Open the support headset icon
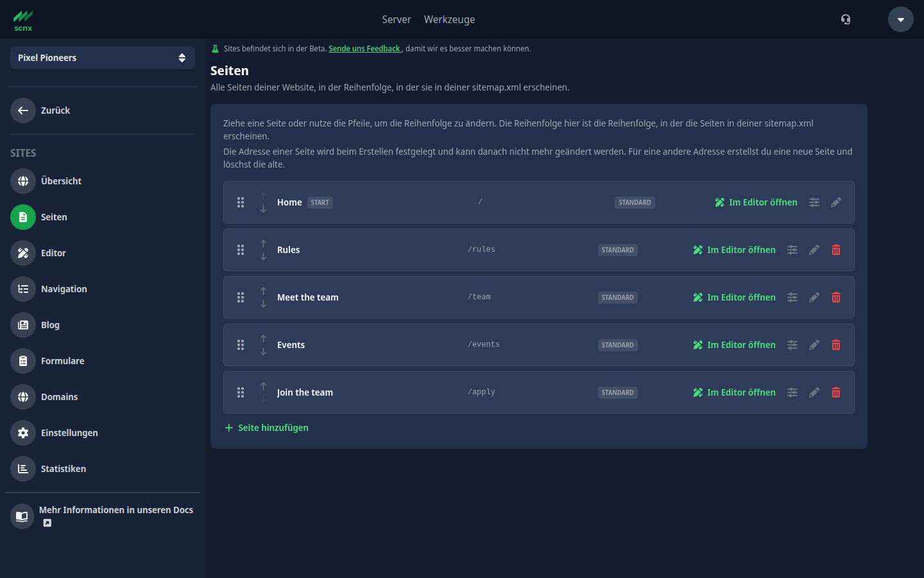Viewport: 924px width, 578px height. click(846, 19)
